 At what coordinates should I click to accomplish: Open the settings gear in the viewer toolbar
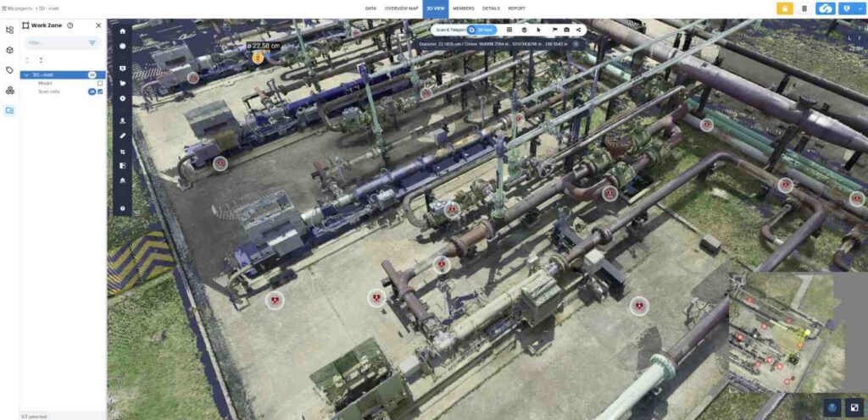[x=123, y=99]
